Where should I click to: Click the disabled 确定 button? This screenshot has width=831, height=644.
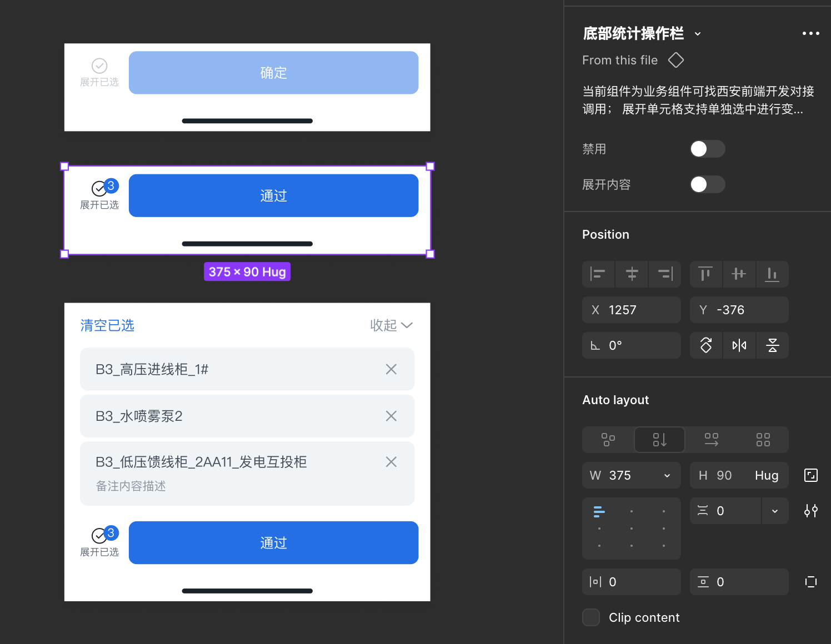(273, 73)
